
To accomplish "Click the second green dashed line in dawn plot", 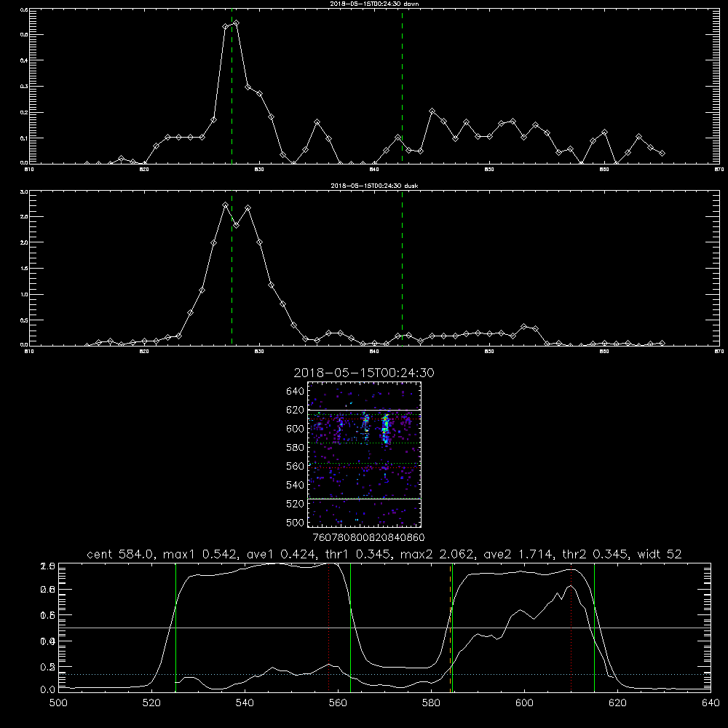I will [402, 86].
